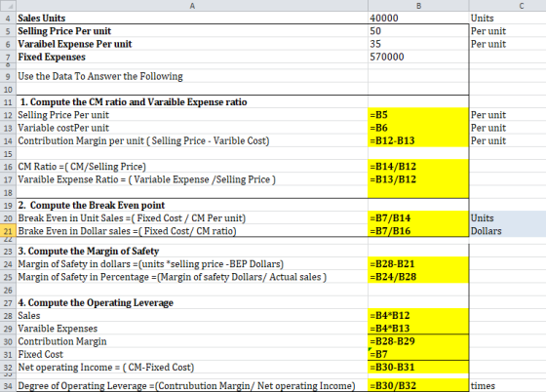Click 'Units' cell in row 4
This screenshot has width=546, height=392.
(508, 18)
